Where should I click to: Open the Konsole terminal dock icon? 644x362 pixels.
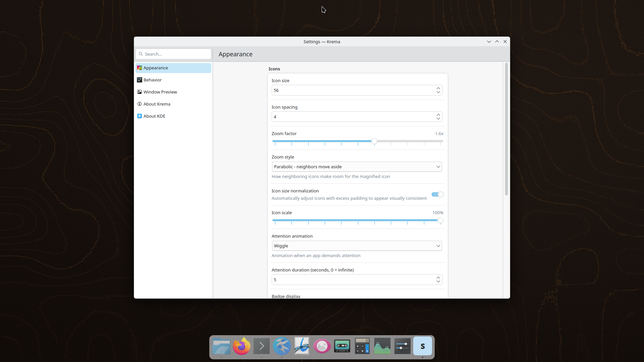click(x=262, y=346)
